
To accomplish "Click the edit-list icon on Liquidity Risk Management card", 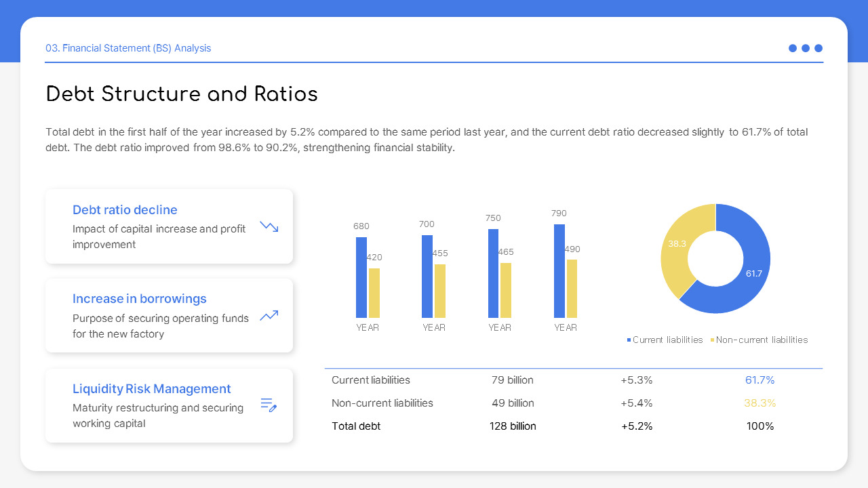I will point(269,405).
